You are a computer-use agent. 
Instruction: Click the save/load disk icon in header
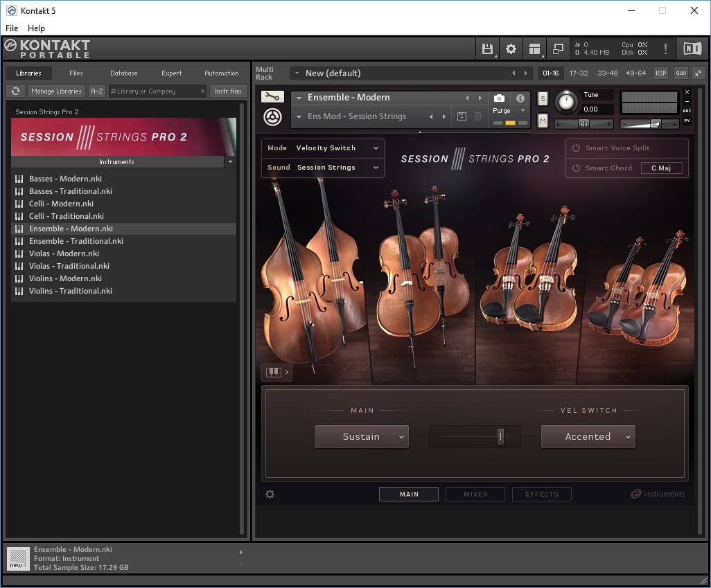coord(487,48)
